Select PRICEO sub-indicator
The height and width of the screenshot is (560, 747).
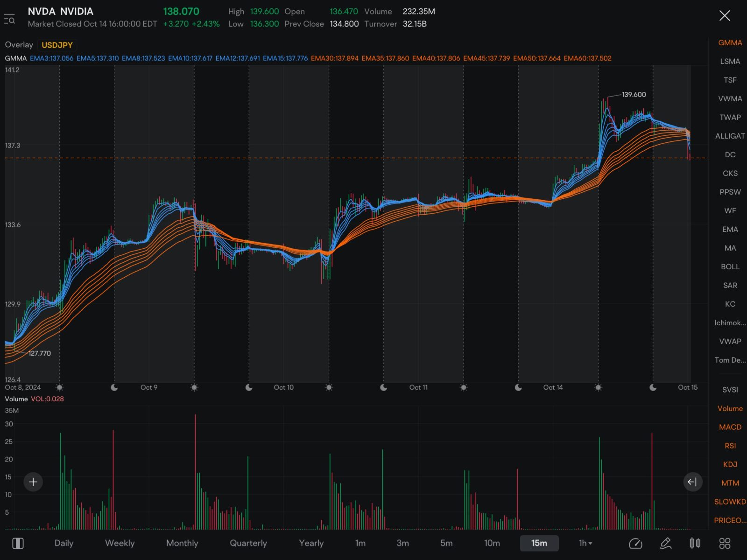(x=730, y=521)
